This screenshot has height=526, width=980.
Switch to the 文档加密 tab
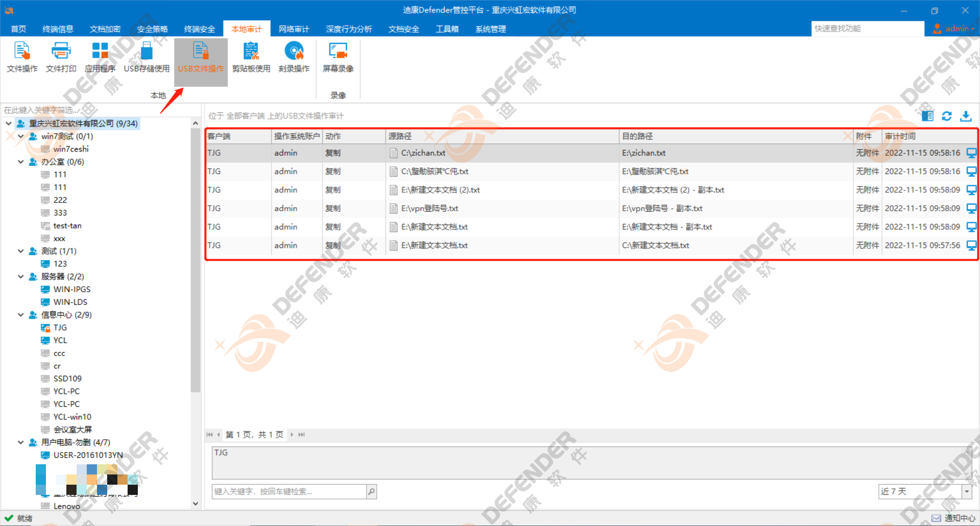click(105, 29)
